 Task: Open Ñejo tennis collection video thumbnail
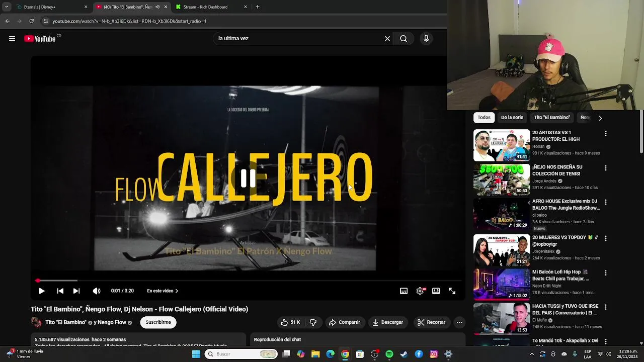tap(502, 179)
